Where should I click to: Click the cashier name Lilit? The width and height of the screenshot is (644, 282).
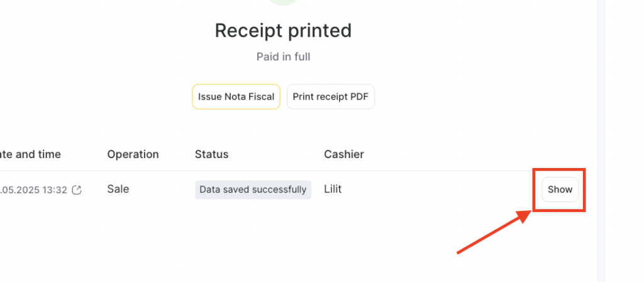[333, 189]
